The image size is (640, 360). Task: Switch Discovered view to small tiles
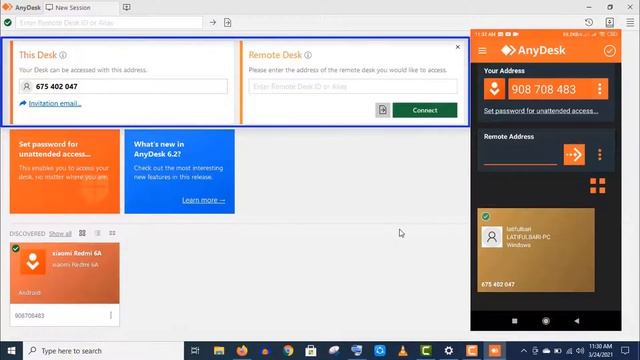coord(112,233)
